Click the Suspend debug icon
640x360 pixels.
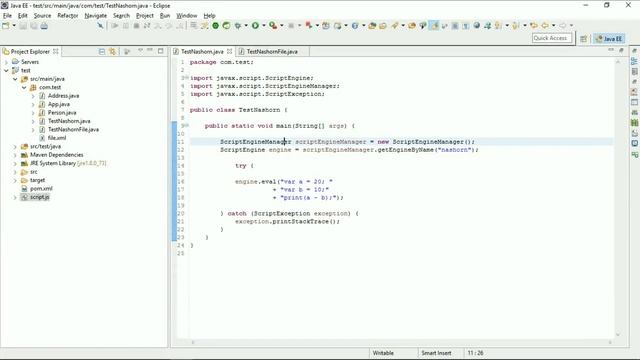tap(126, 26)
